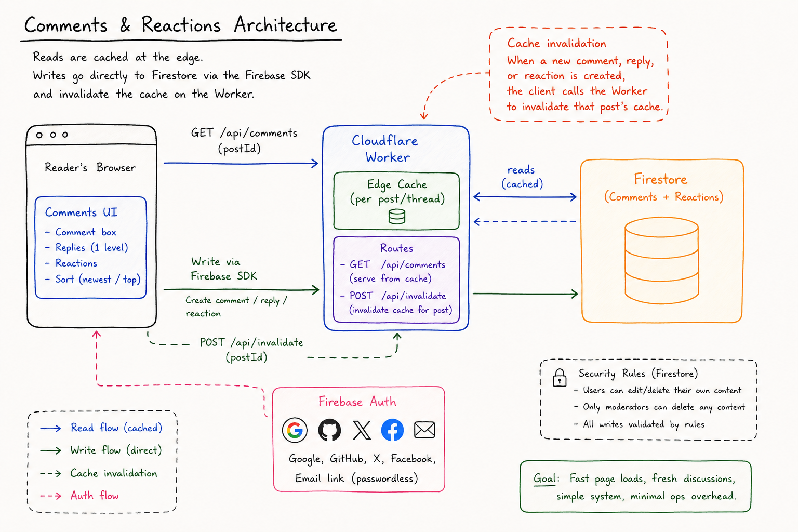Click the pink Auth flow legend arrow
The image size is (798, 532).
coord(51,496)
